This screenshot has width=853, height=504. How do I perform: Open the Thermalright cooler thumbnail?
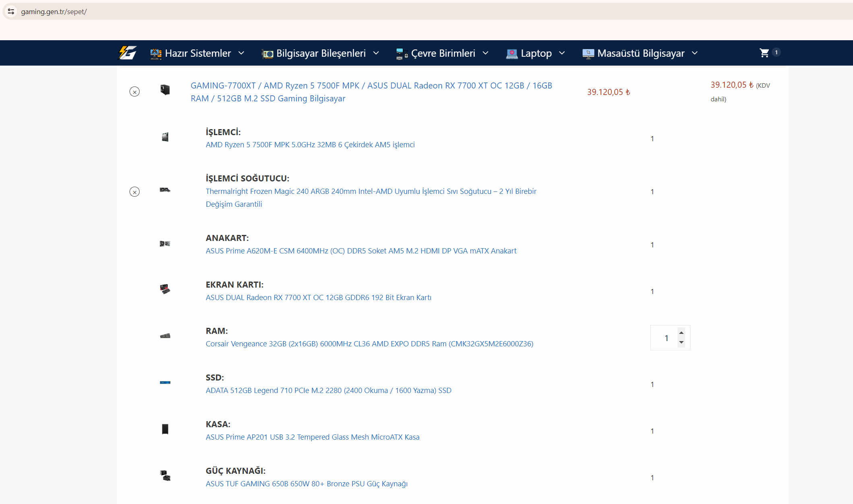point(165,190)
